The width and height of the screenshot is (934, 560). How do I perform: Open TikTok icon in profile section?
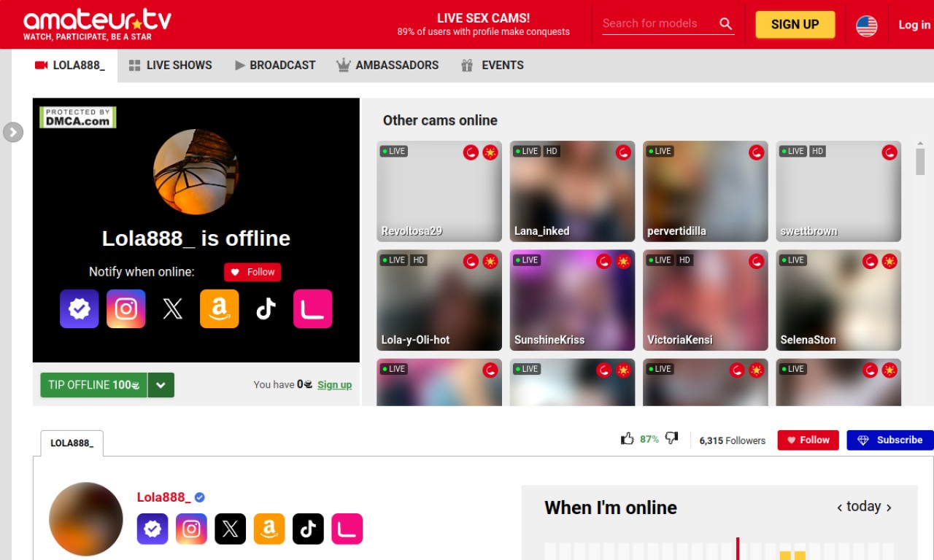coord(308,529)
